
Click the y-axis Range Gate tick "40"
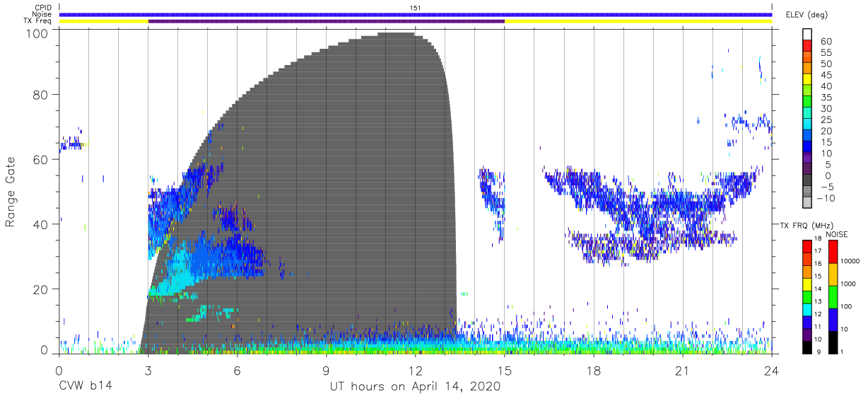(41, 224)
